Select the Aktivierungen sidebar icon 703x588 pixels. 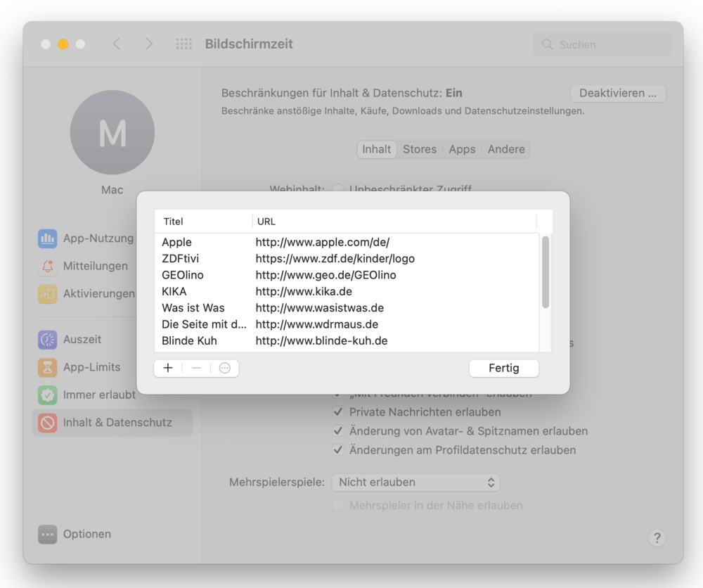[x=47, y=294]
